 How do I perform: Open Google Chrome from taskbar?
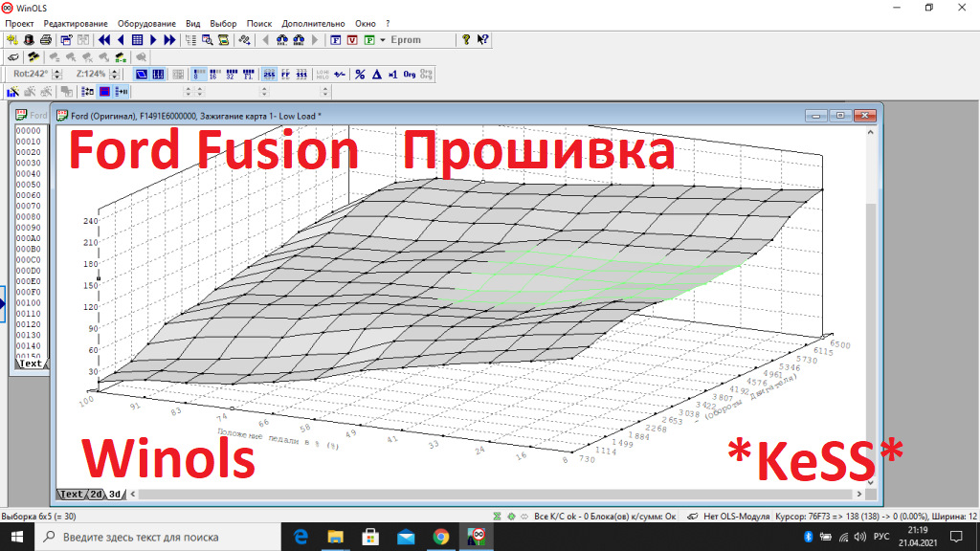(441, 537)
